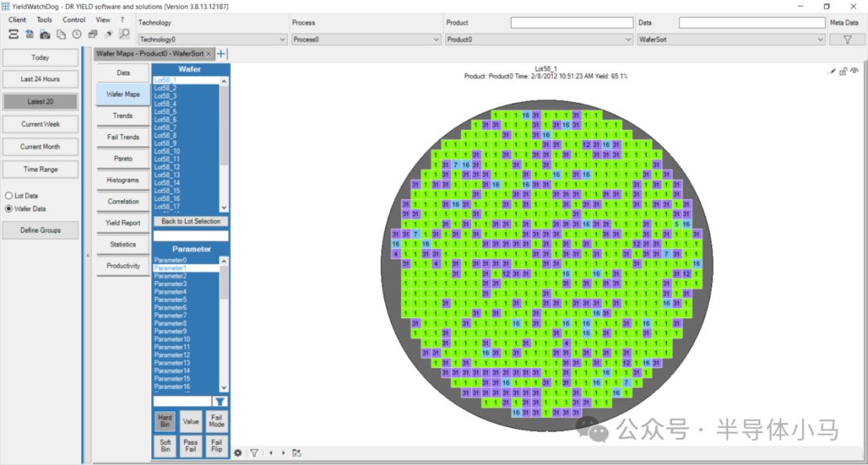
Task: Toggle the eye visibility icon above wafer map
Action: 854,71
